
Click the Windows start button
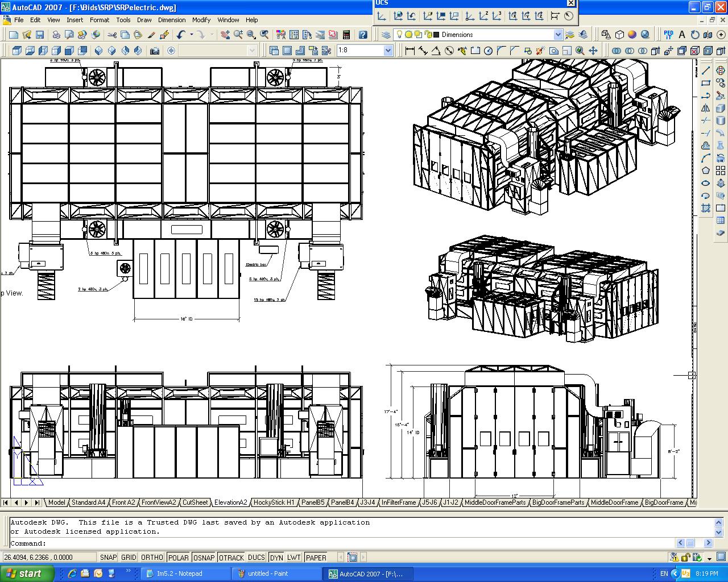click(x=27, y=573)
